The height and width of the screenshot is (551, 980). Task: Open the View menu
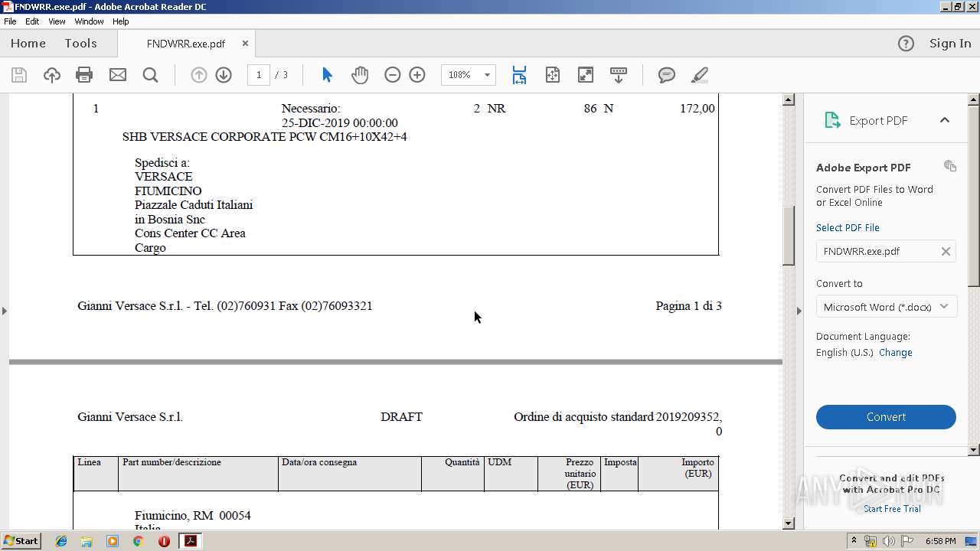(x=57, y=21)
